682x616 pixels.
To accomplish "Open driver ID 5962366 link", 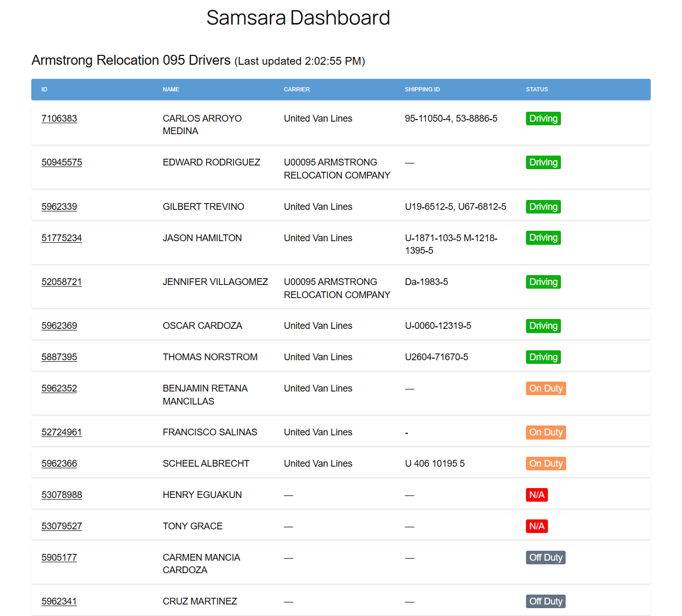I will (59, 464).
